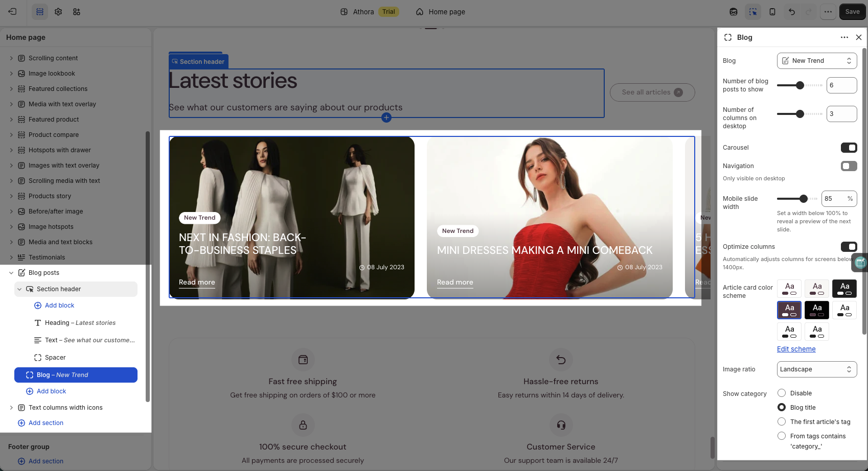Select the Heading Latest stories block
Screen dimensions: 868x471
[x=80, y=323]
